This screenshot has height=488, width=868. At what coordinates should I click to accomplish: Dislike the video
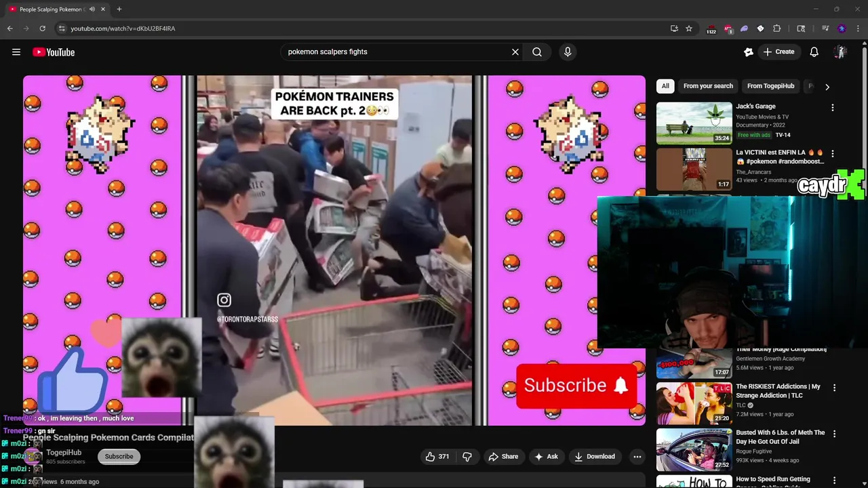(467, 457)
